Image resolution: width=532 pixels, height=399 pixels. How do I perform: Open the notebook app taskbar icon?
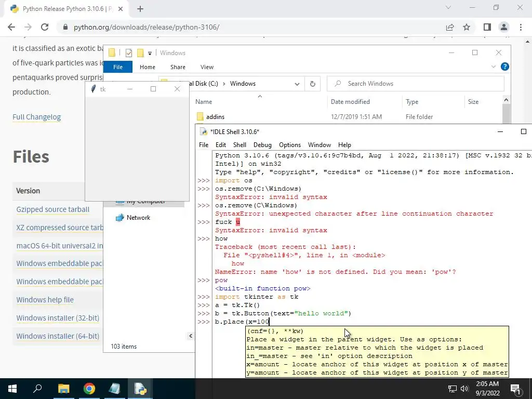click(114, 389)
